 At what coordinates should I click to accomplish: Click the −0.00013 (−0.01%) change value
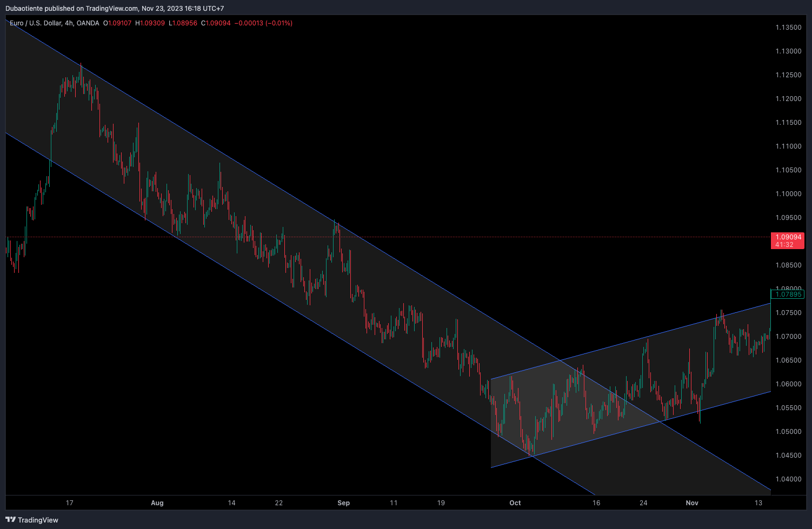click(263, 23)
